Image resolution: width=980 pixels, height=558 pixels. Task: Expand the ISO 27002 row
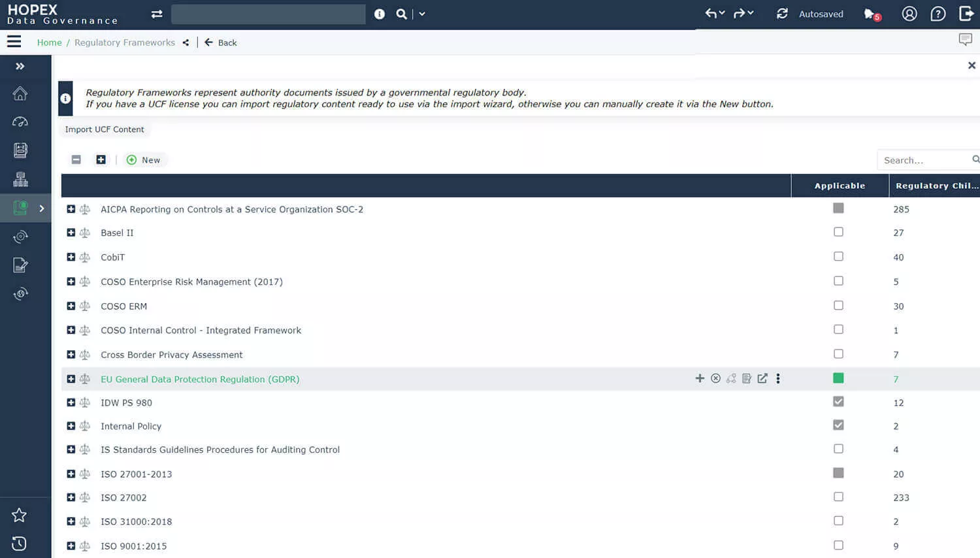coord(71,497)
